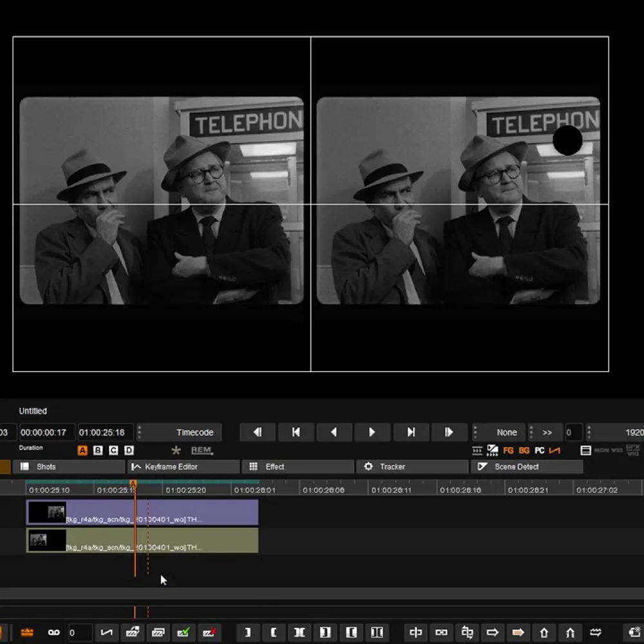Open the Shots tab
Image resolution: width=644 pixels, height=644 pixels.
pos(69,467)
